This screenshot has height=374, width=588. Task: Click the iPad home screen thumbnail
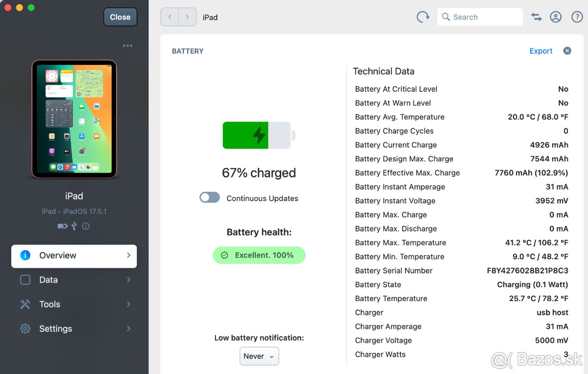(74, 119)
